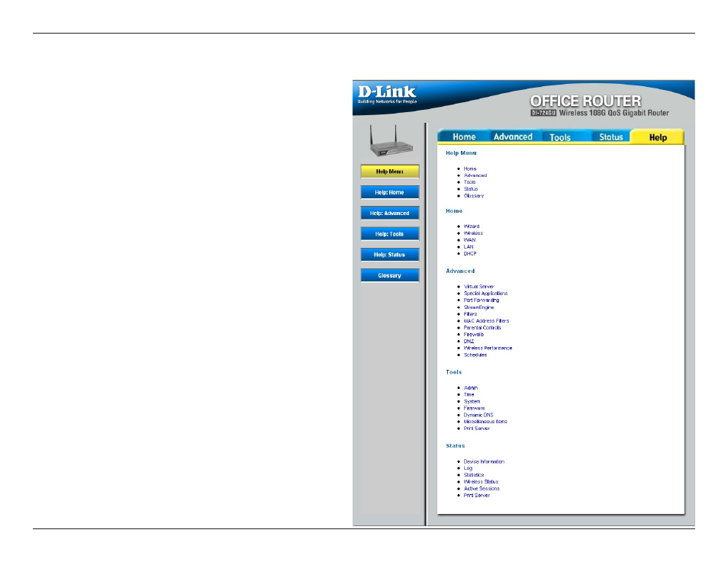
Task: Open the WAN help link
Action: [x=469, y=240]
